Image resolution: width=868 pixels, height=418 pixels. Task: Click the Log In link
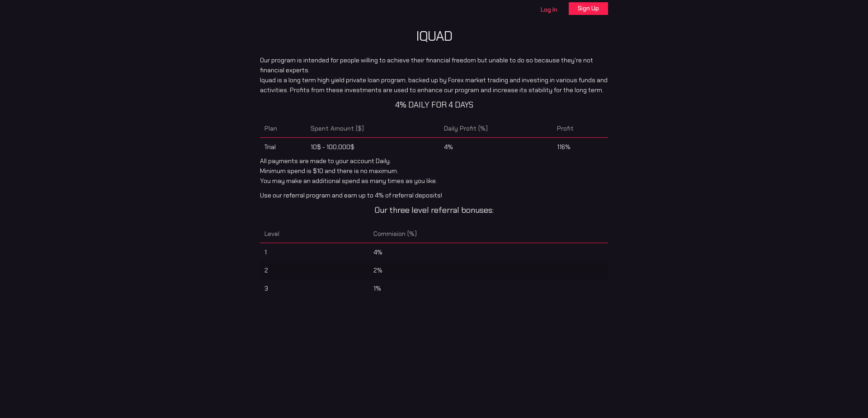click(548, 9)
